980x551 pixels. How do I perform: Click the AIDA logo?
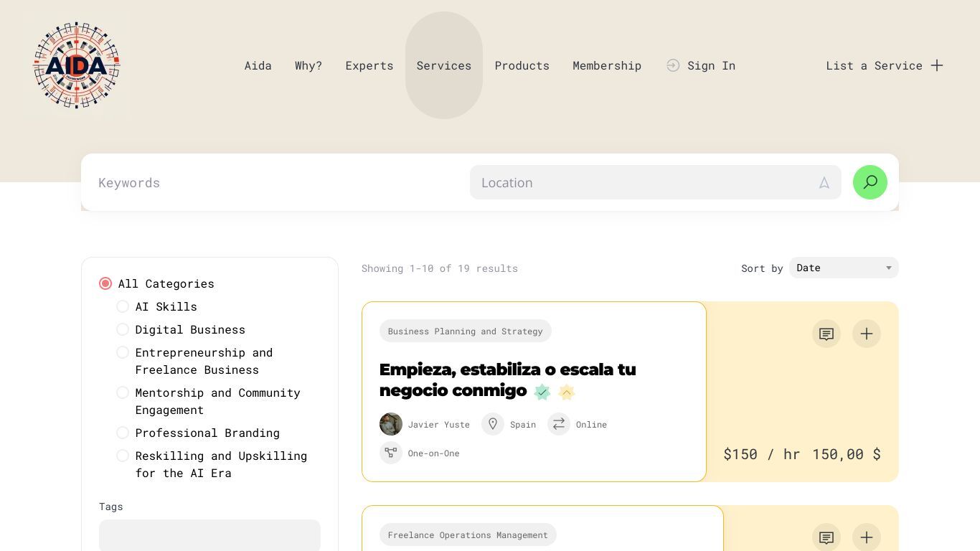click(76, 65)
